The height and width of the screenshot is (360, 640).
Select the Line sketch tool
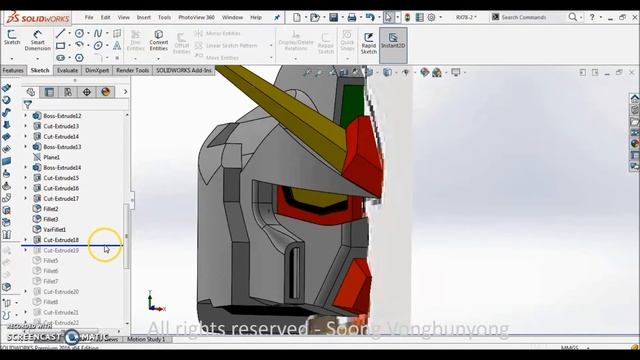click(60, 33)
